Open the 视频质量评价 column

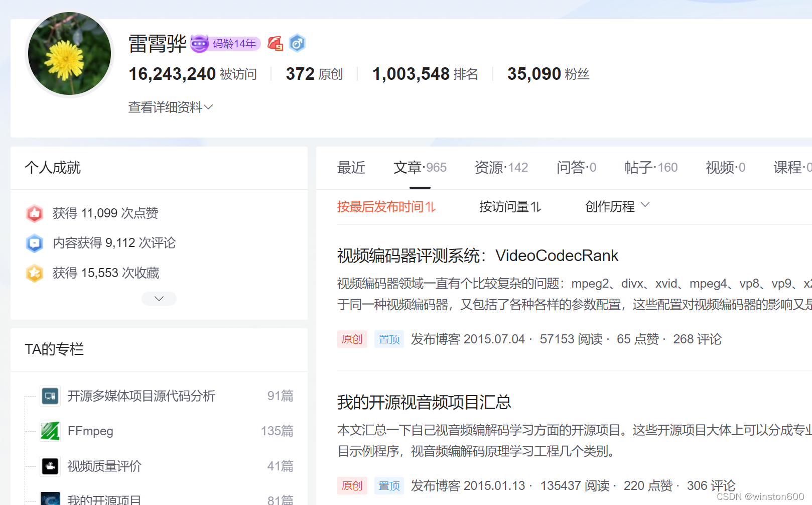(104, 466)
